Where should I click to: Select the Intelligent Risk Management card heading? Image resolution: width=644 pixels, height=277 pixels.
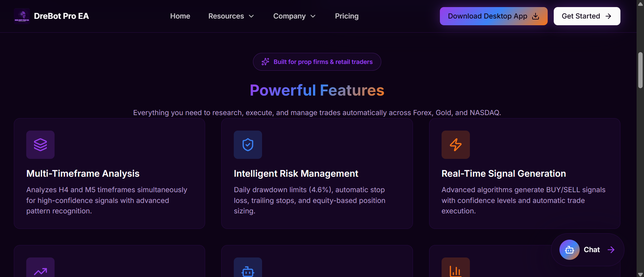[x=296, y=173]
